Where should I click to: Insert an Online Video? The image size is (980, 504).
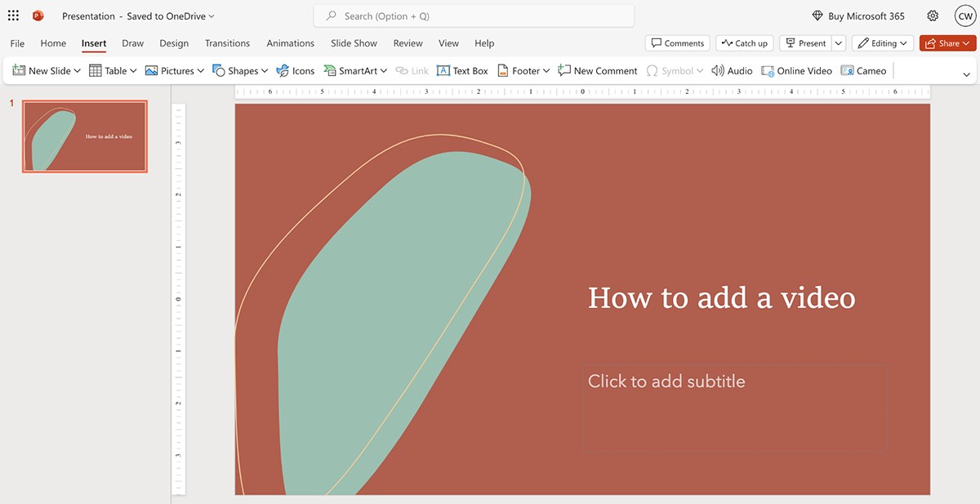(x=796, y=71)
